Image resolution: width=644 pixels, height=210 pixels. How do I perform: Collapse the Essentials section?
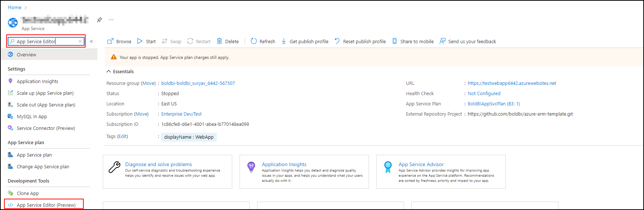pos(120,71)
